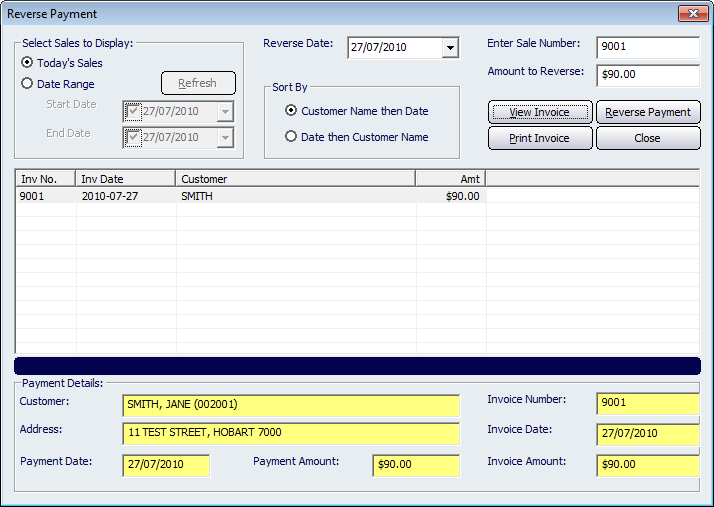The image size is (714, 507).
Task: Toggle the Start Date checkbox
Action: point(133,112)
